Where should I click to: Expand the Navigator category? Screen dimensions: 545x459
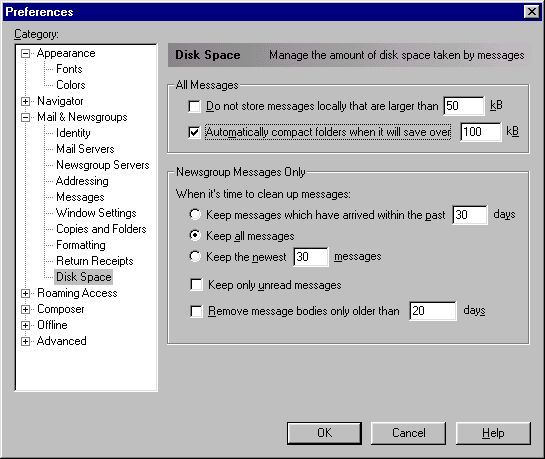pos(25,101)
